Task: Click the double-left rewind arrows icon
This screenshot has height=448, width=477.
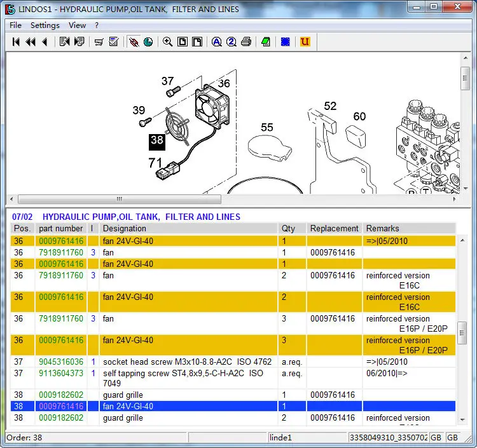Action: 31,42
